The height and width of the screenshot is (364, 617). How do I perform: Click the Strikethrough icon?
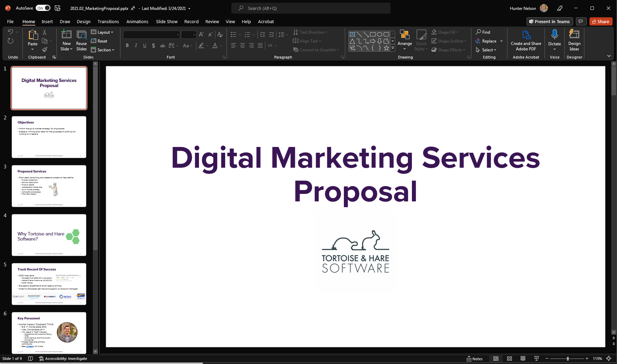pyautogui.click(x=163, y=45)
